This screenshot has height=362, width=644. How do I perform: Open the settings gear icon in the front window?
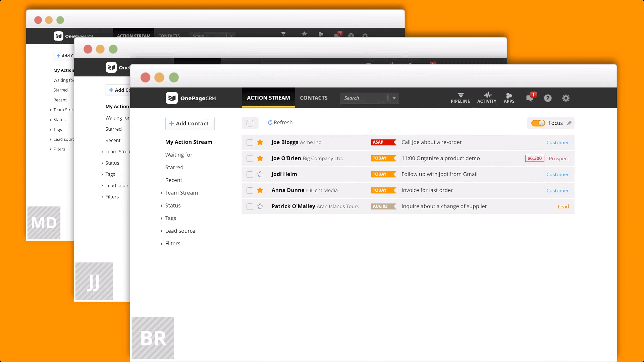[566, 98]
